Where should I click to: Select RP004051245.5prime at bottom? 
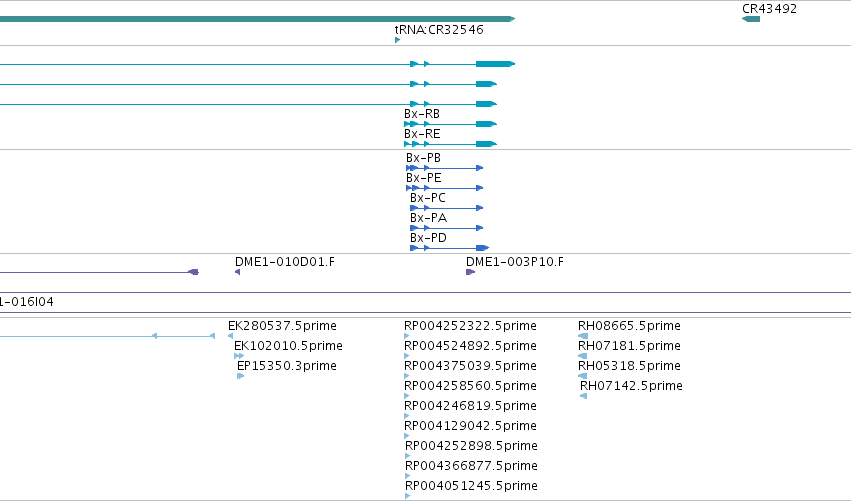pos(471,486)
